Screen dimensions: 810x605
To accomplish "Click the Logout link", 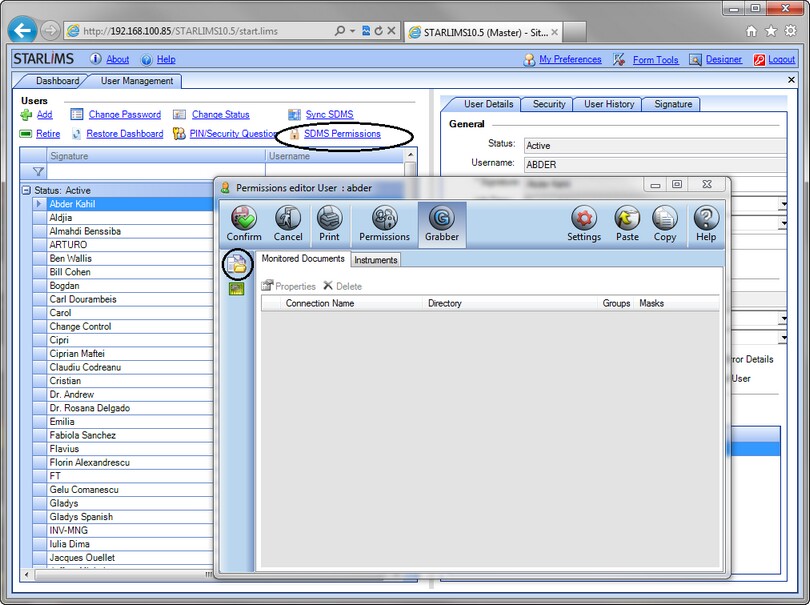I will (781, 59).
